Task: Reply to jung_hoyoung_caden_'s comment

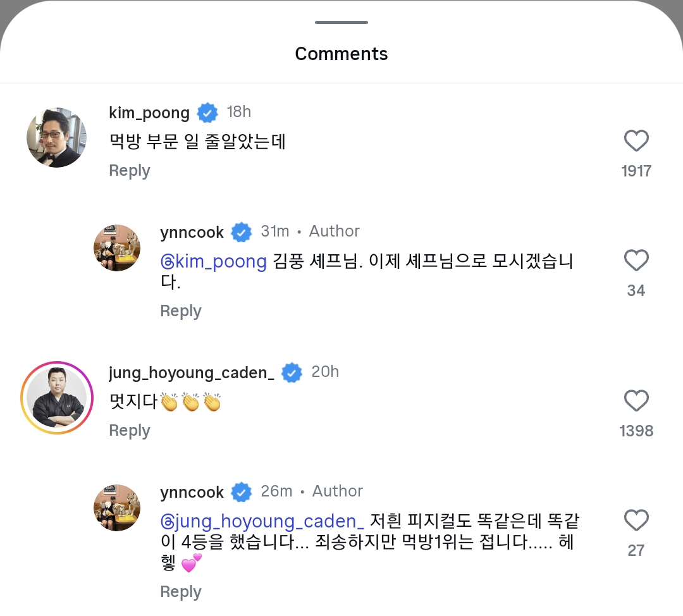Action: (x=129, y=431)
